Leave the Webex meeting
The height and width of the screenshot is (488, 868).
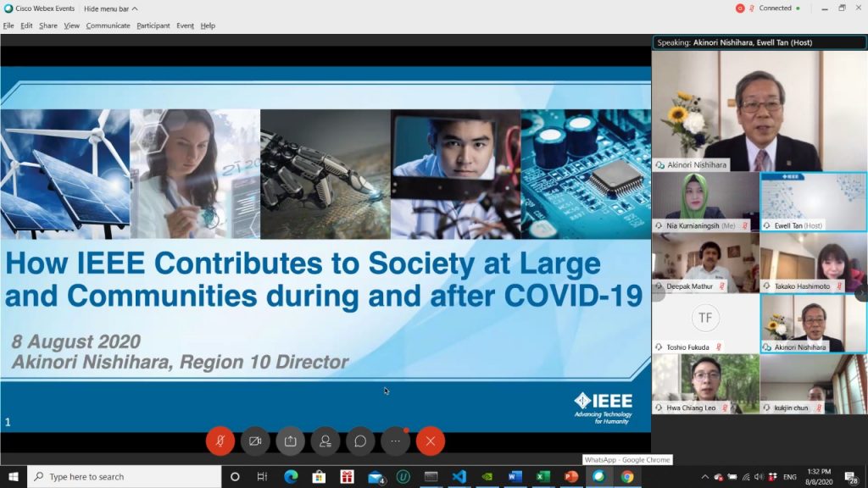coord(430,441)
